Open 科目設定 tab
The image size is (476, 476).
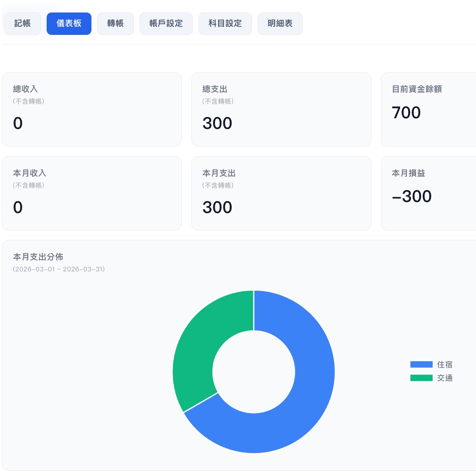click(x=225, y=24)
